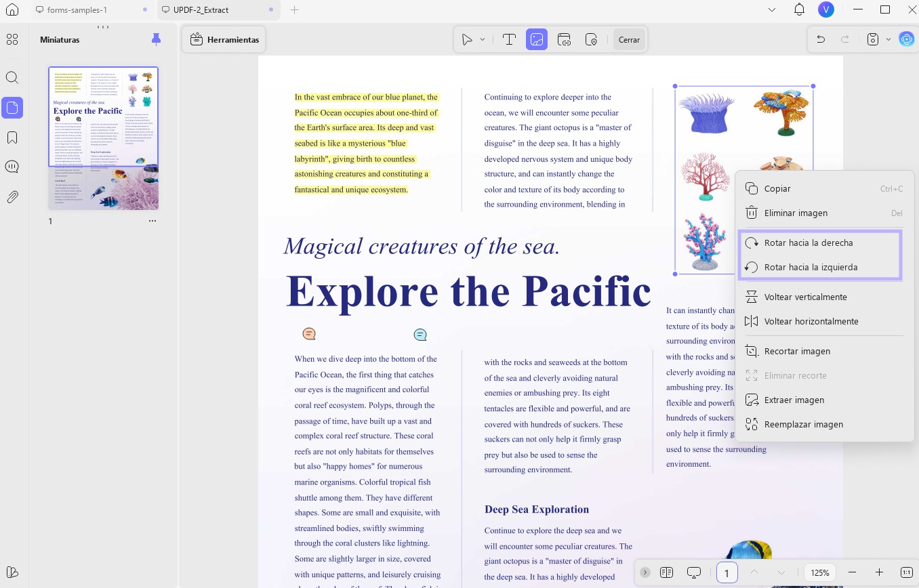The height and width of the screenshot is (588, 919).
Task: Open the attachments paperclip panel
Action: click(12, 197)
